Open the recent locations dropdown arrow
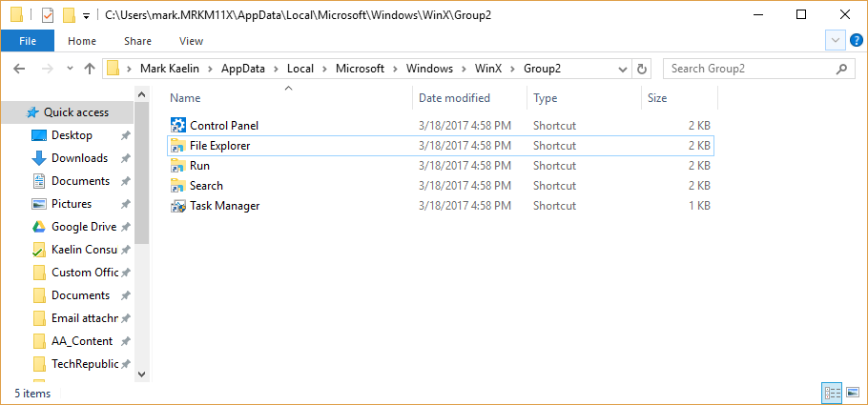The image size is (868, 405). tap(70, 69)
